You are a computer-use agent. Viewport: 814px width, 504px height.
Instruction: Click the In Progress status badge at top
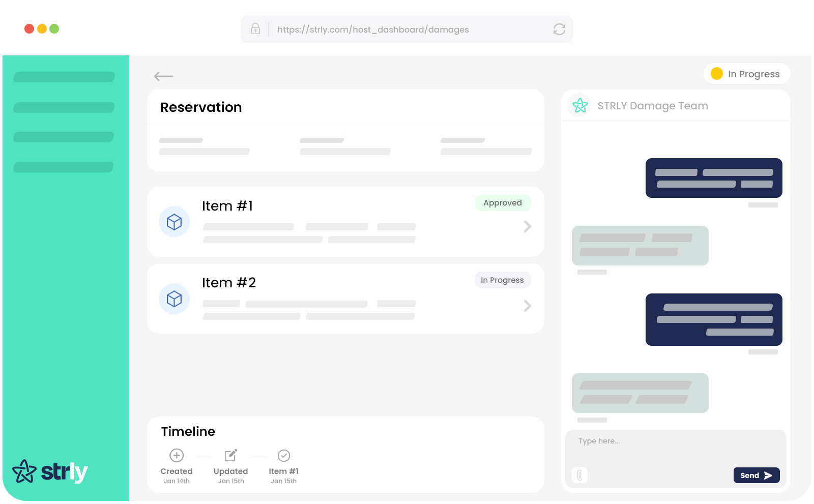tap(747, 74)
